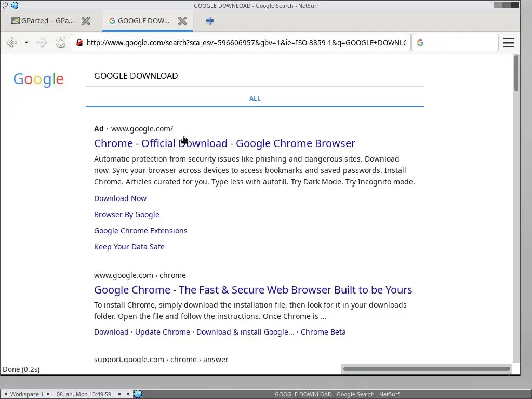
Task: Click the vertical scrollbar thumb
Action: [x=516, y=73]
